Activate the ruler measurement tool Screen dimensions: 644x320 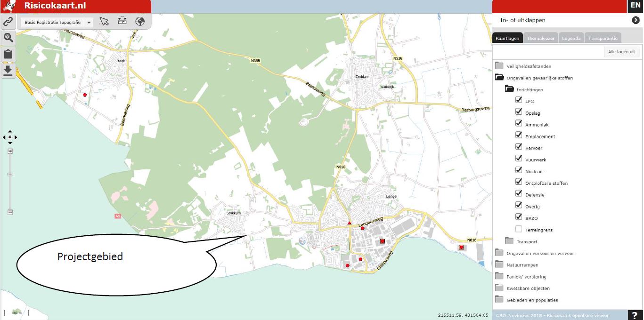click(122, 21)
